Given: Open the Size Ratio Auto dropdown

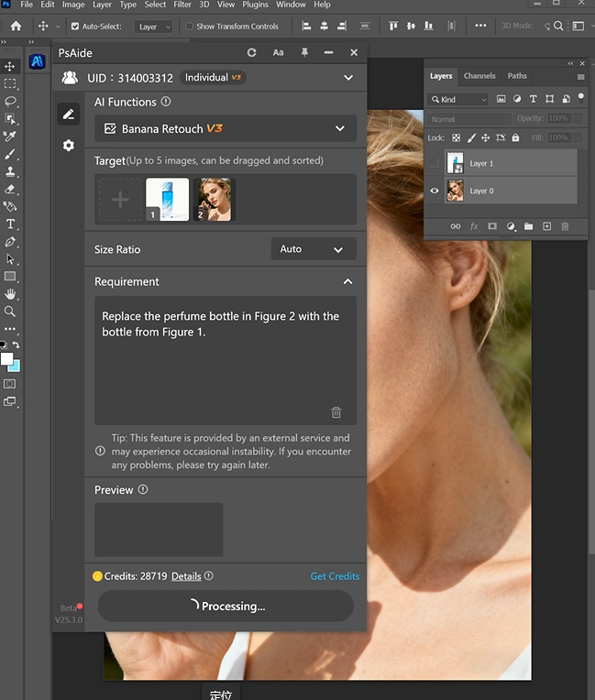Looking at the screenshot, I should point(314,249).
